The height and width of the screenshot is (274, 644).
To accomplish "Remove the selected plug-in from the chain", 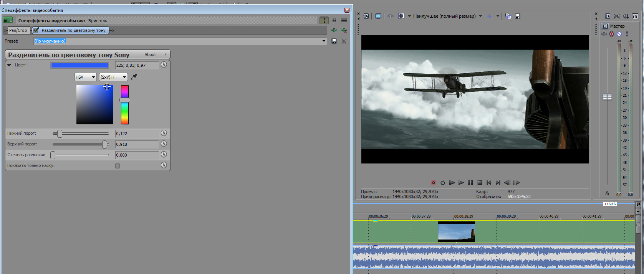I will [344, 30].
